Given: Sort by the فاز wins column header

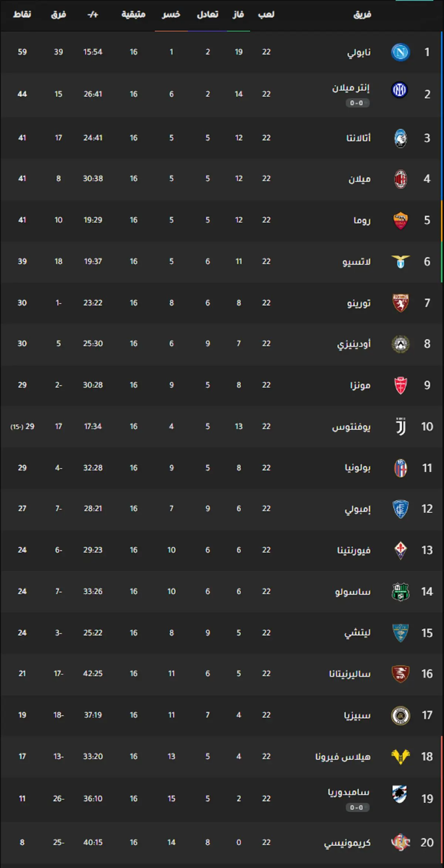Looking at the screenshot, I should (x=238, y=14).
